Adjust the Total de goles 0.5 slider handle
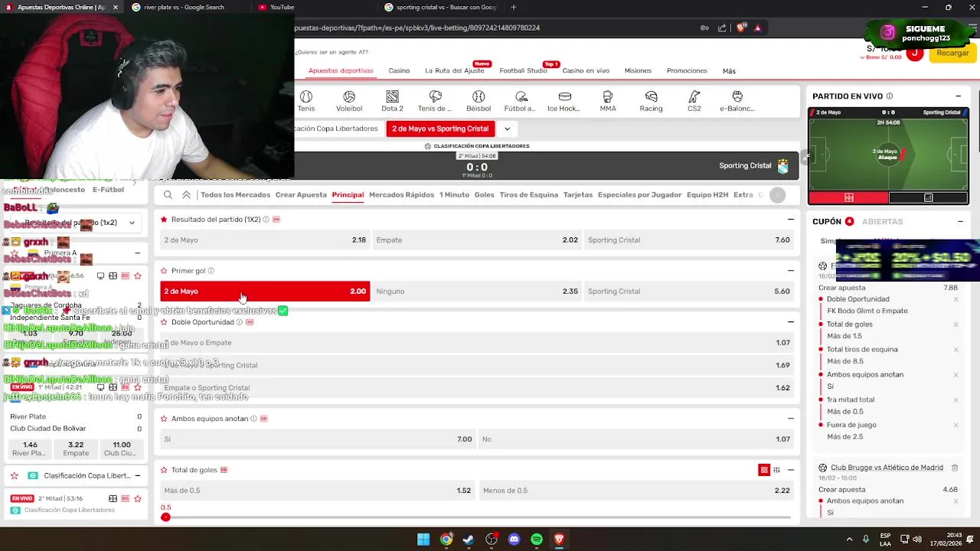This screenshot has height=551, width=980. tap(165, 517)
